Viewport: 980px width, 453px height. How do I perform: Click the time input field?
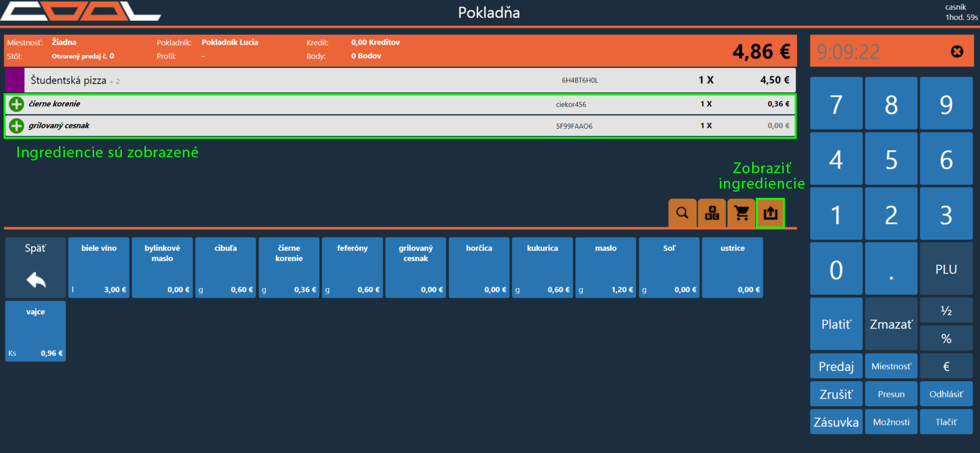(x=876, y=52)
